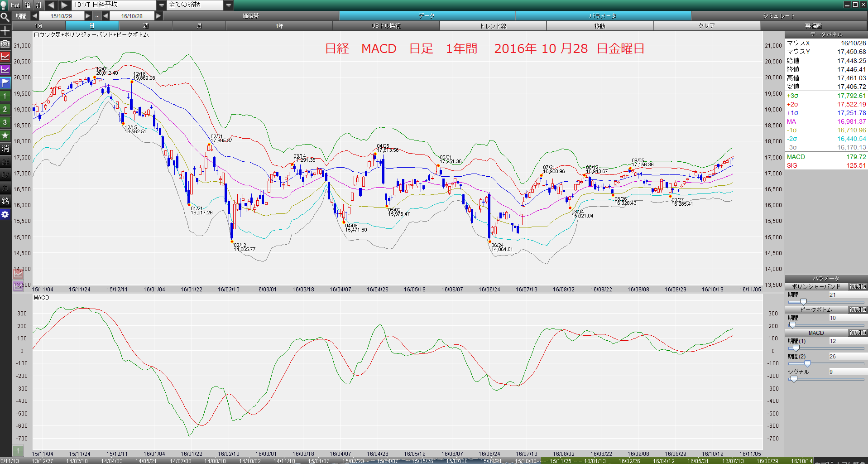Switch to layout preset 1
This screenshot has width=868, height=464.
coord(5,97)
